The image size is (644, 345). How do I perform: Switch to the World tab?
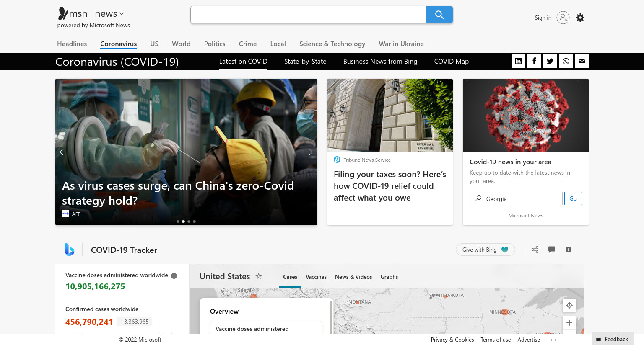(x=181, y=44)
